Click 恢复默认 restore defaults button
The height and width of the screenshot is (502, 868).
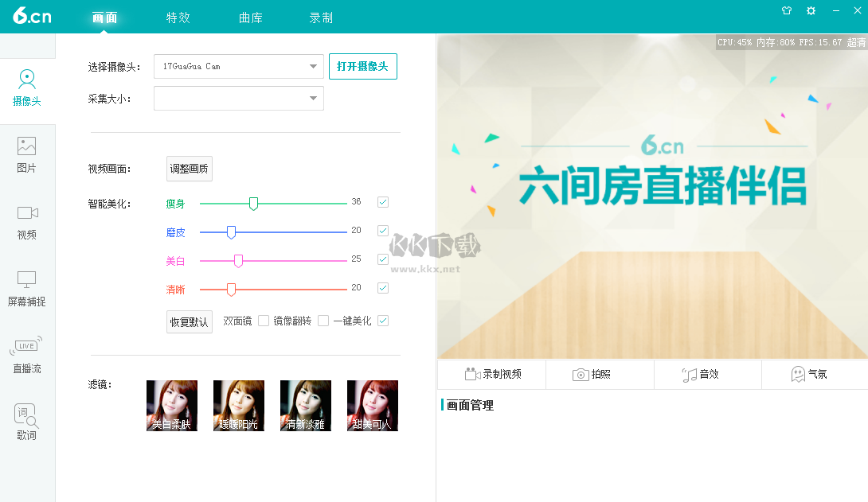(x=190, y=321)
